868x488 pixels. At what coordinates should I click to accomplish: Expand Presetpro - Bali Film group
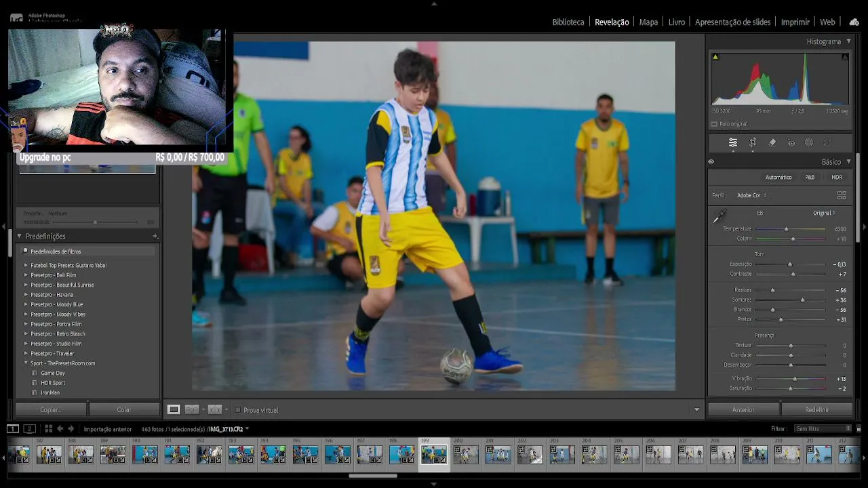(x=26, y=275)
